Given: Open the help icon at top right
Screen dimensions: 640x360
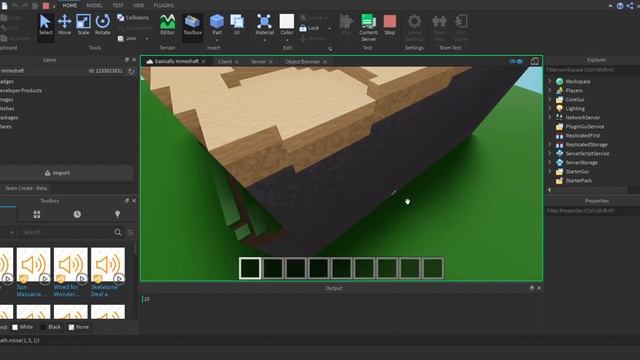Looking at the screenshot, I should 620,6.
